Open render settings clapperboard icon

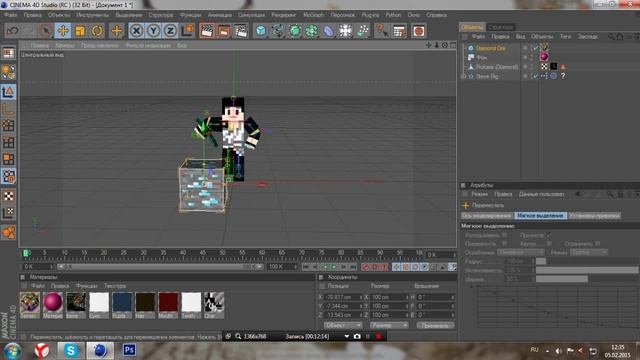(241, 31)
